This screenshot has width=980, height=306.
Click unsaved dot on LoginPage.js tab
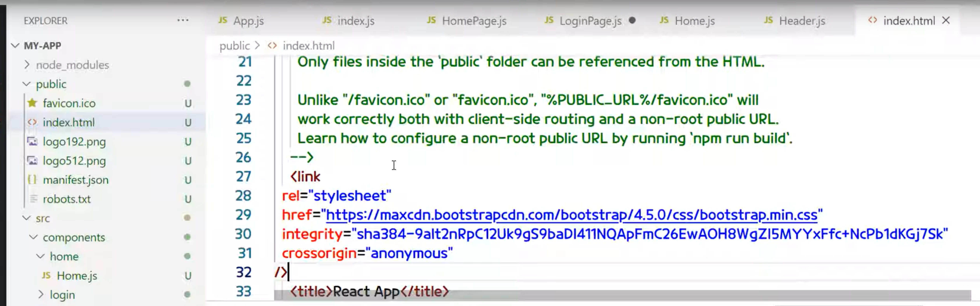click(632, 20)
